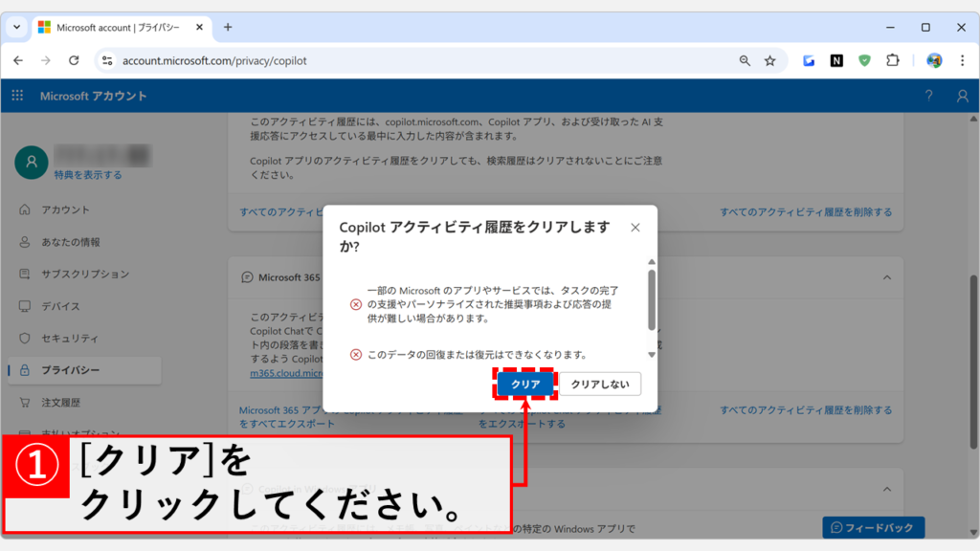Open the account profile icon in header

click(x=962, y=96)
